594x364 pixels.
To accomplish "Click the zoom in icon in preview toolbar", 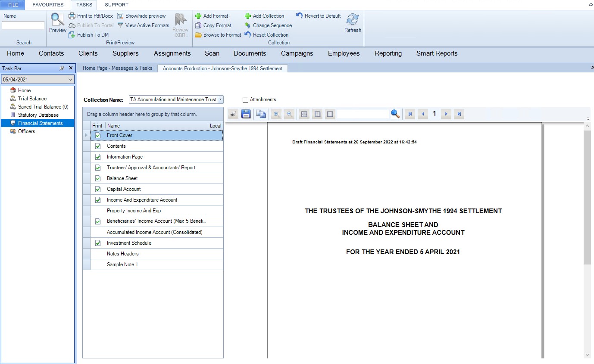I will pyautogui.click(x=276, y=114).
